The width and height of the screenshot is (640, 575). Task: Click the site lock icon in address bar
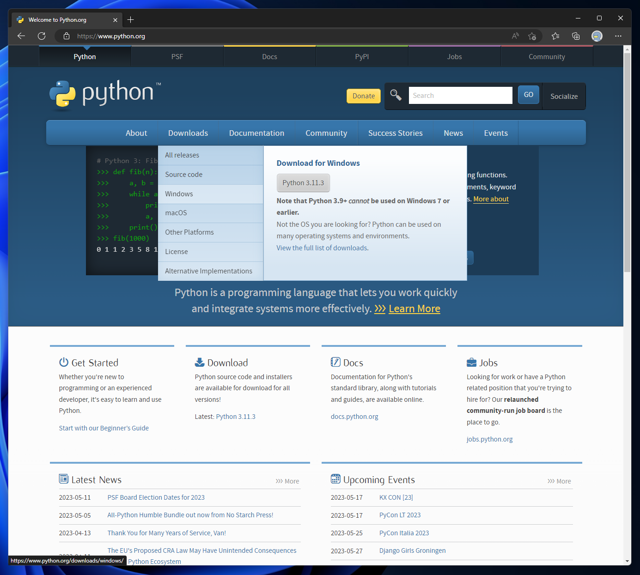(67, 36)
